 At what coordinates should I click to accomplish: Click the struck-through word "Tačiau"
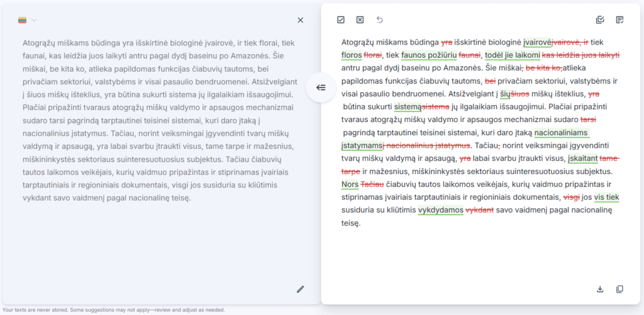[372, 184]
